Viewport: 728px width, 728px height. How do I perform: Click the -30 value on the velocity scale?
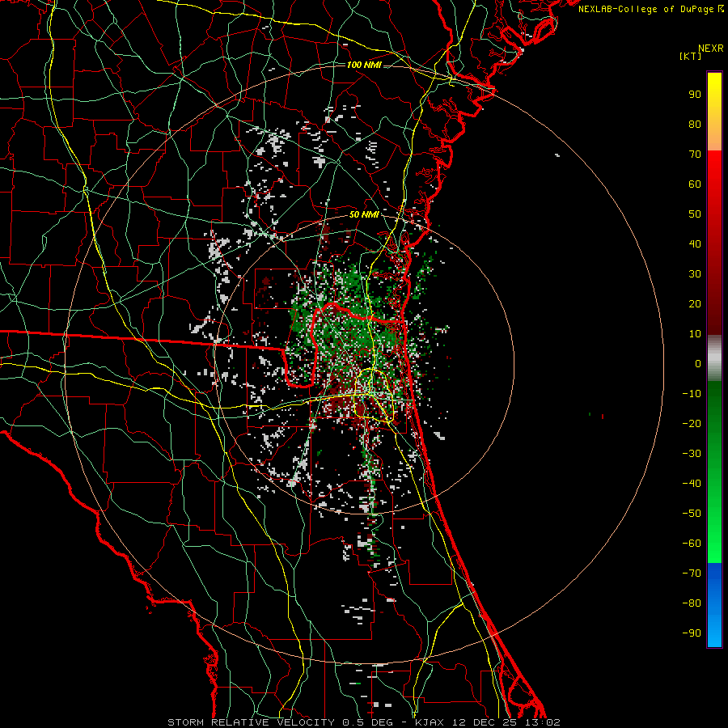692,454
